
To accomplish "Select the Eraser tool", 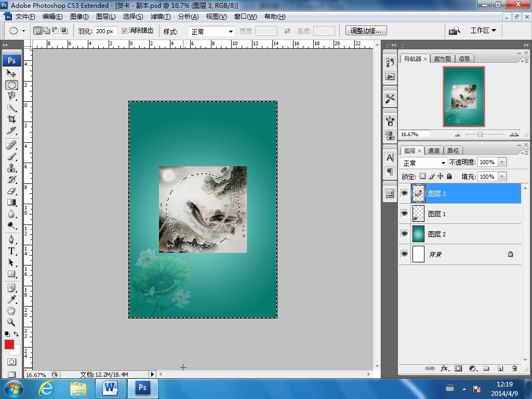I will tap(11, 191).
